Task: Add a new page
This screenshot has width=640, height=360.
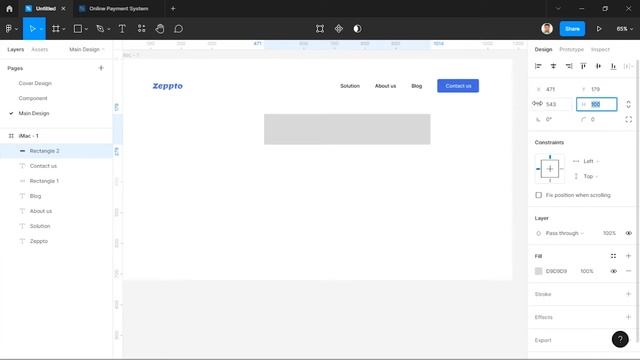Action: click(x=101, y=68)
